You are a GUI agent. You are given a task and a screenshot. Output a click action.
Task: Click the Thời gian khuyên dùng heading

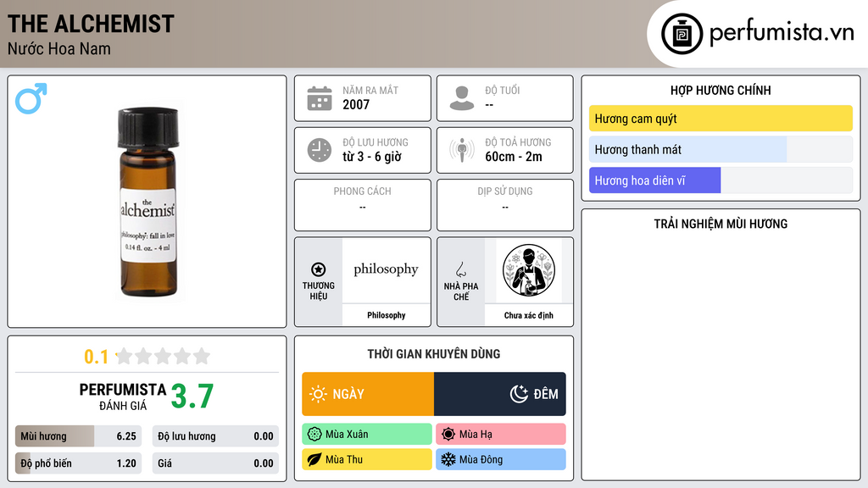tap(434, 354)
